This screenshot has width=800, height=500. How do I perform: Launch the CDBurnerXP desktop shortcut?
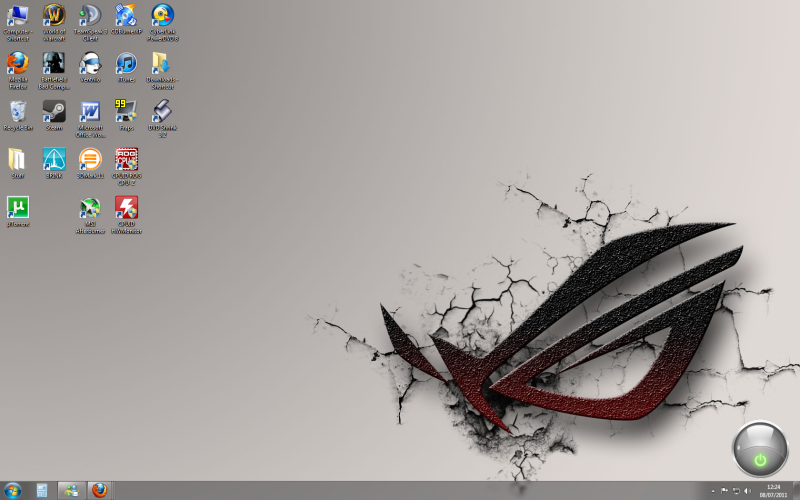coord(126,20)
